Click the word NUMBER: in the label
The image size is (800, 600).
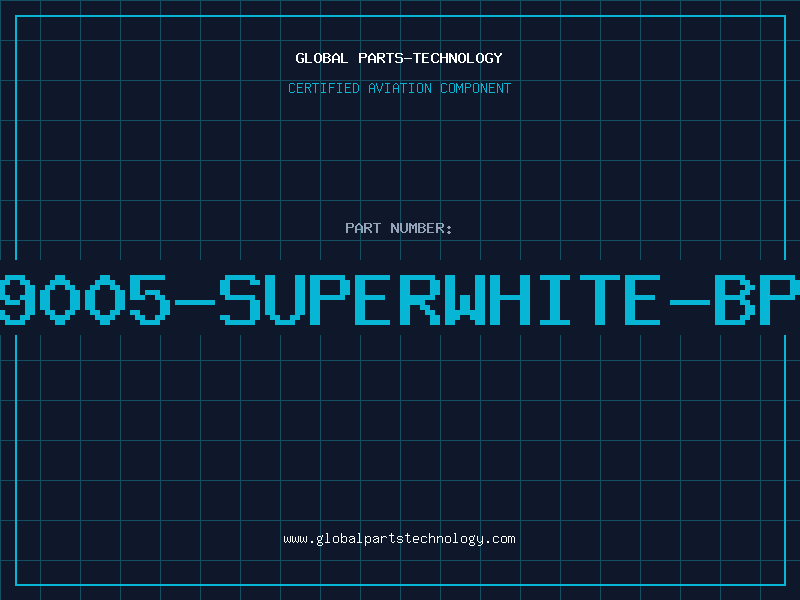[421, 228]
